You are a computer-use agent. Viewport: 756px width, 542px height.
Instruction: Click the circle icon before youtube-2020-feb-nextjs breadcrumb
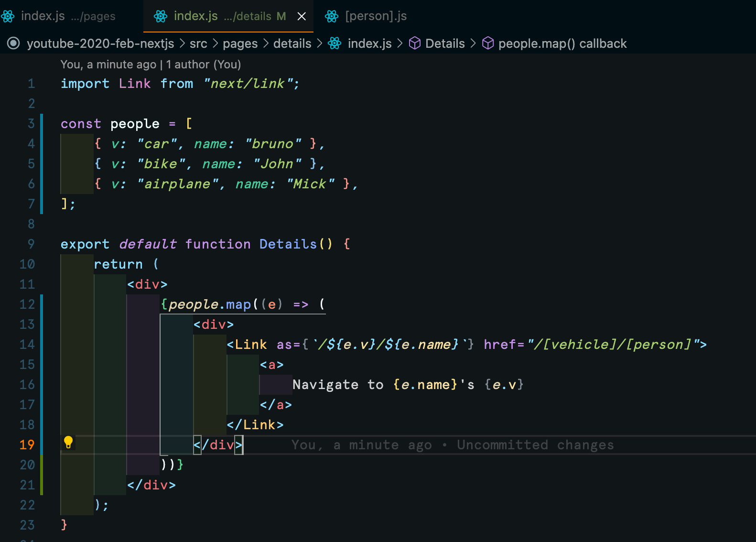(13, 43)
